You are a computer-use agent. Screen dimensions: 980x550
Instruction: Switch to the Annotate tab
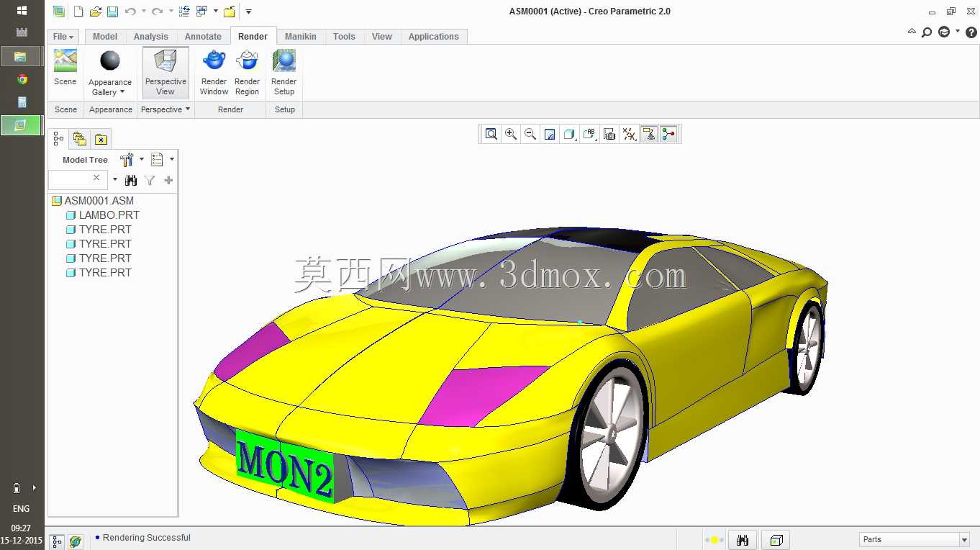[203, 37]
